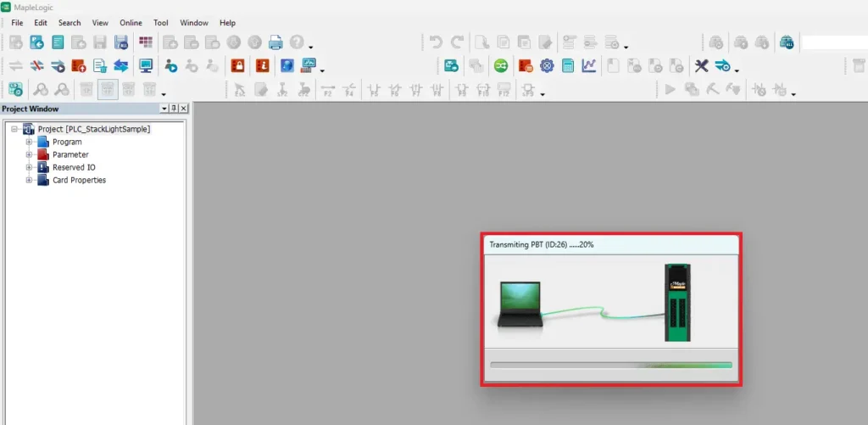Open toolbar options arrow after monitor chart icon
This screenshot has height=425, width=868.
[322, 71]
